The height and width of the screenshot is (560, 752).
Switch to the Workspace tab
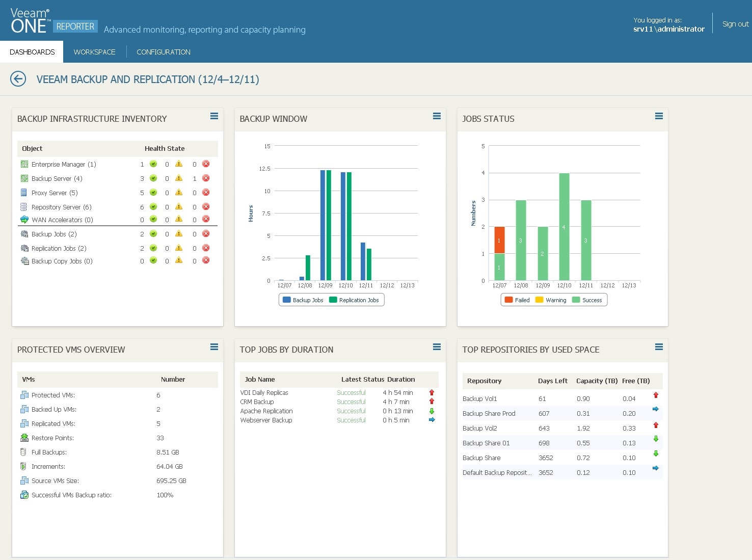(94, 52)
